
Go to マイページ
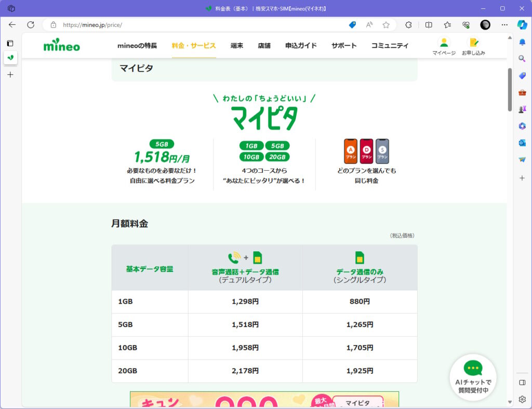(444, 46)
